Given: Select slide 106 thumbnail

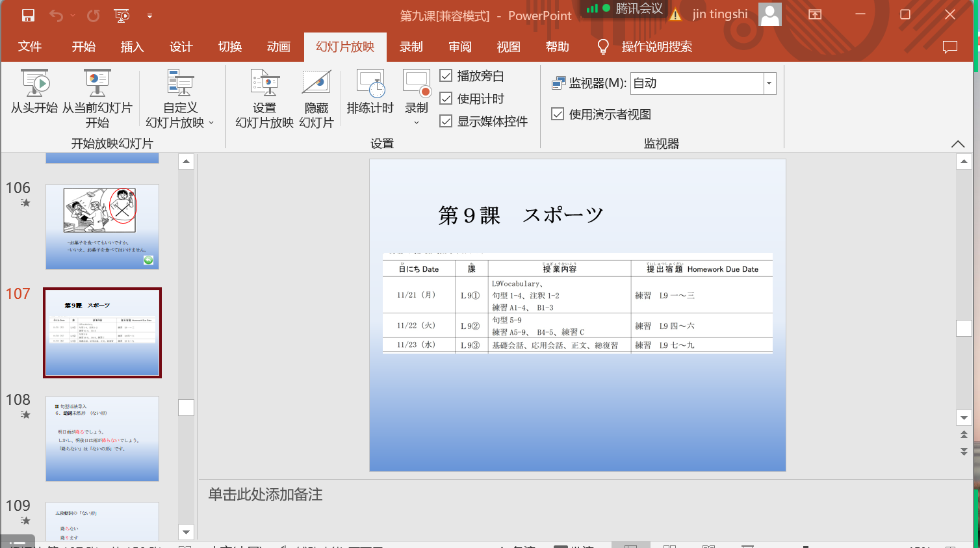Looking at the screenshot, I should pyautogui.click(x=102, y=227).
